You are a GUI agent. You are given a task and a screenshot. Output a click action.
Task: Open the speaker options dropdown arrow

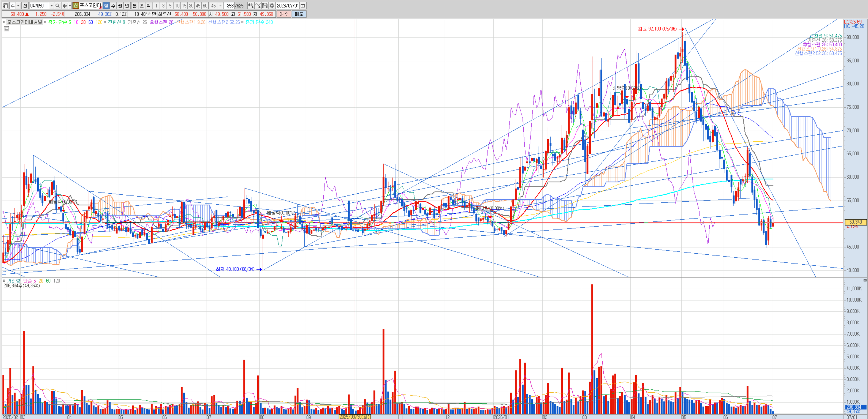[x=70, y=6]
